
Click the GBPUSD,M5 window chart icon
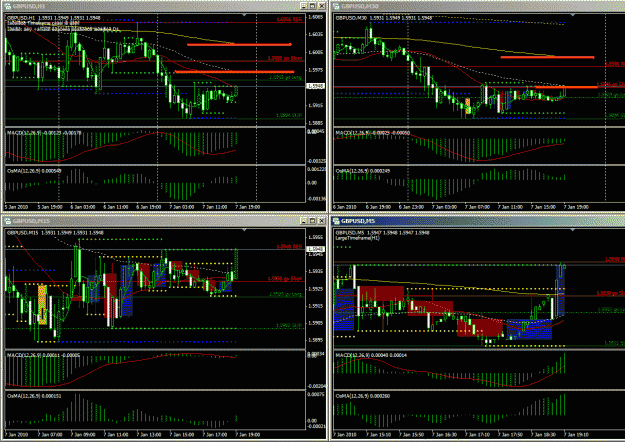click(x=336, y=221)
